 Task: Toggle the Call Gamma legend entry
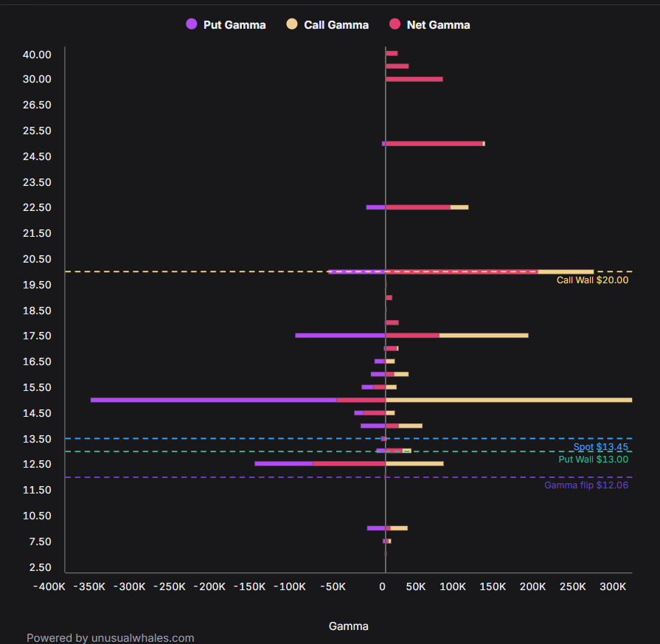coord(327,25)
